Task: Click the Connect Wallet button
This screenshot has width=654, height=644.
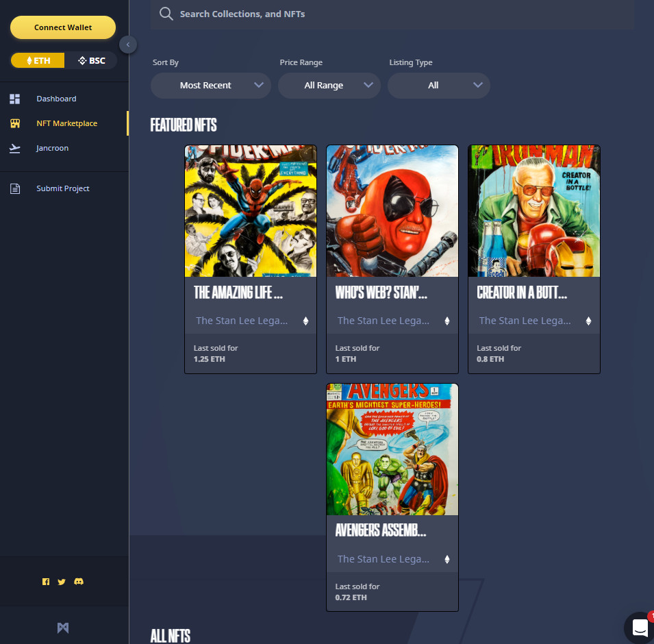Action: click(63, 27)
